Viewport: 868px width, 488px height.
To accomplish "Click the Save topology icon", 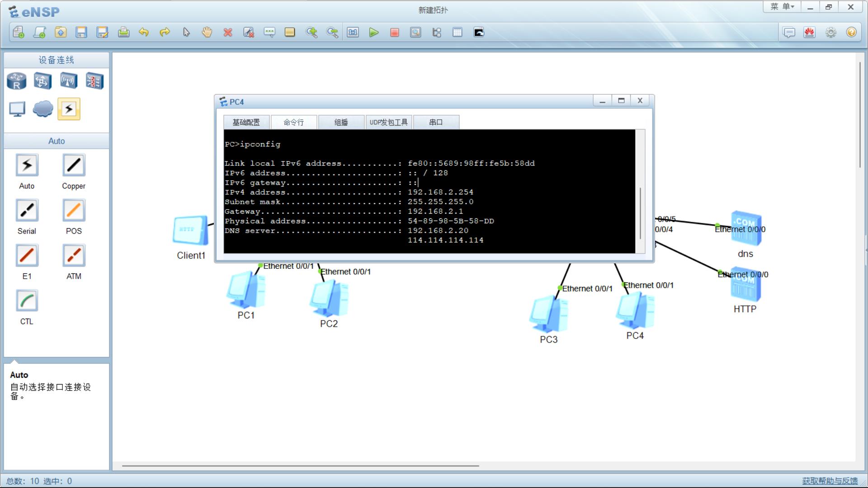I will tap(81, 32).
